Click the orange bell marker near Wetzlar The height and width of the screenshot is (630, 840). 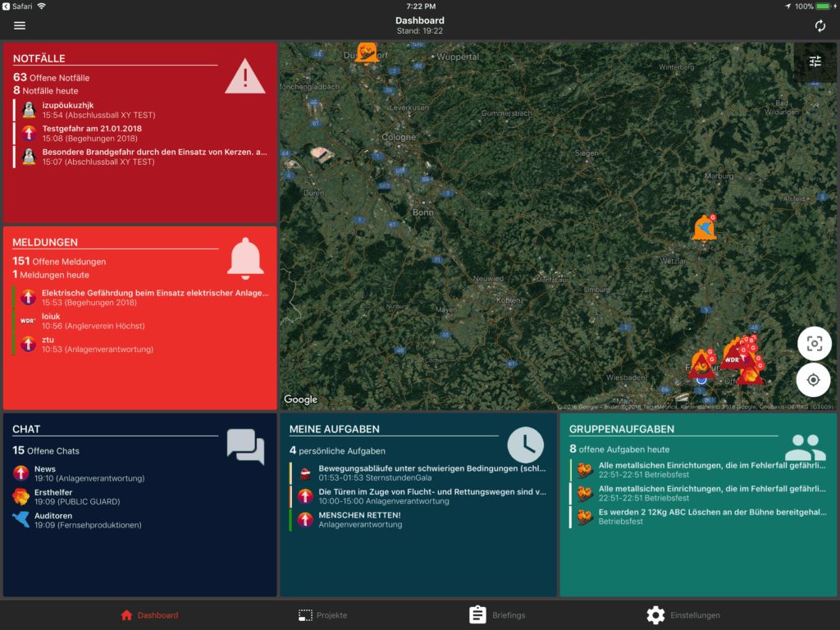pos(704,228)
